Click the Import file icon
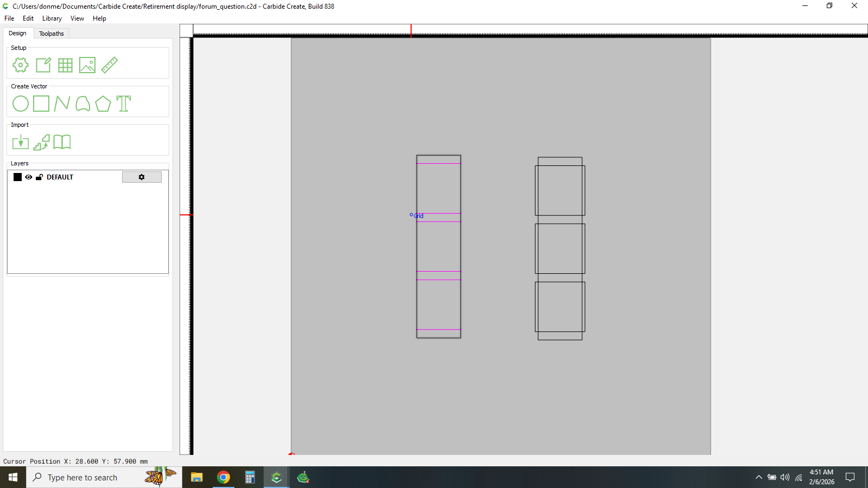The image size is (868, 488). tap(21, 142)
